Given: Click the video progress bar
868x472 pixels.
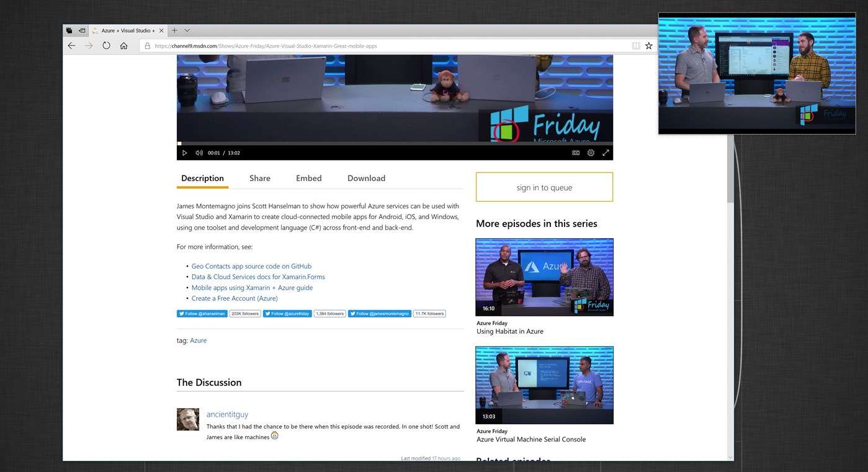Looking at the screenshot, I should (x=395, y=143).
